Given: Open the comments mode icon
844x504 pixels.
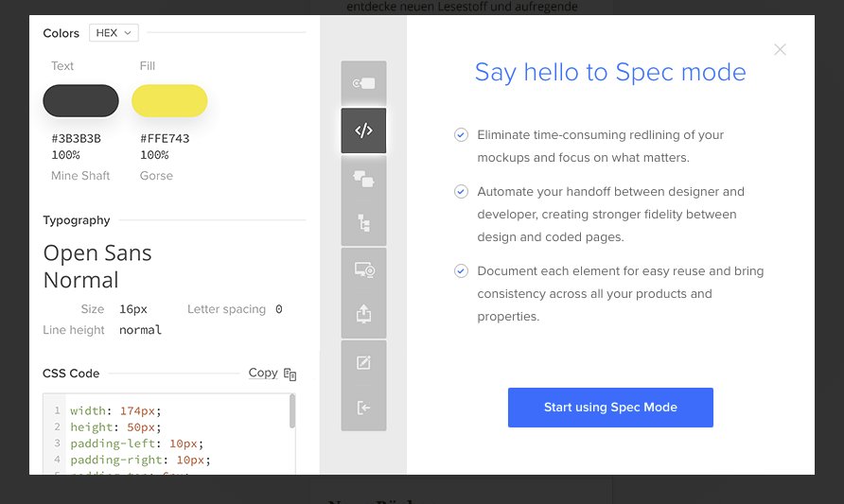Looking at the screenshot, I should pos(363,178).
